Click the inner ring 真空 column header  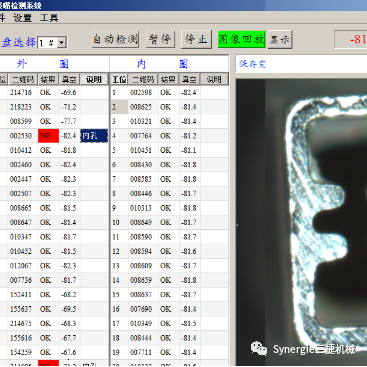click(x=190, y=79)
